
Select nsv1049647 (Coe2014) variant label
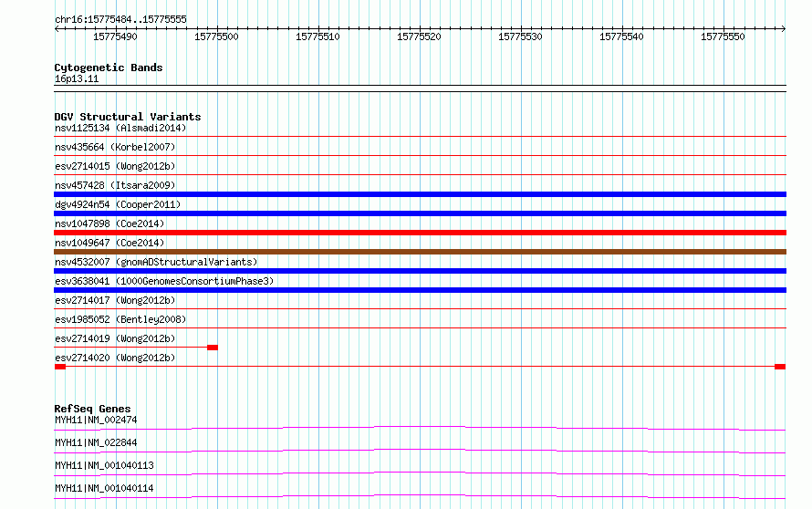click(x=109, y=243)
